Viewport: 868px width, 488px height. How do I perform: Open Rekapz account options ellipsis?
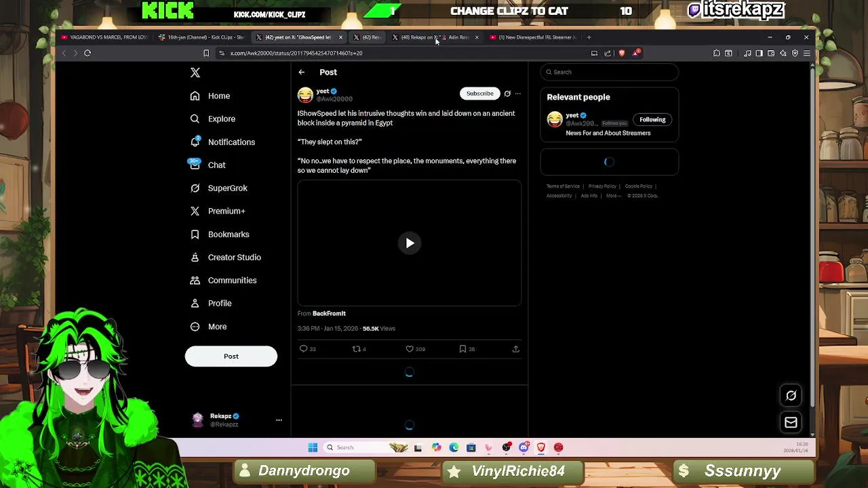click(x=279, y=420)
